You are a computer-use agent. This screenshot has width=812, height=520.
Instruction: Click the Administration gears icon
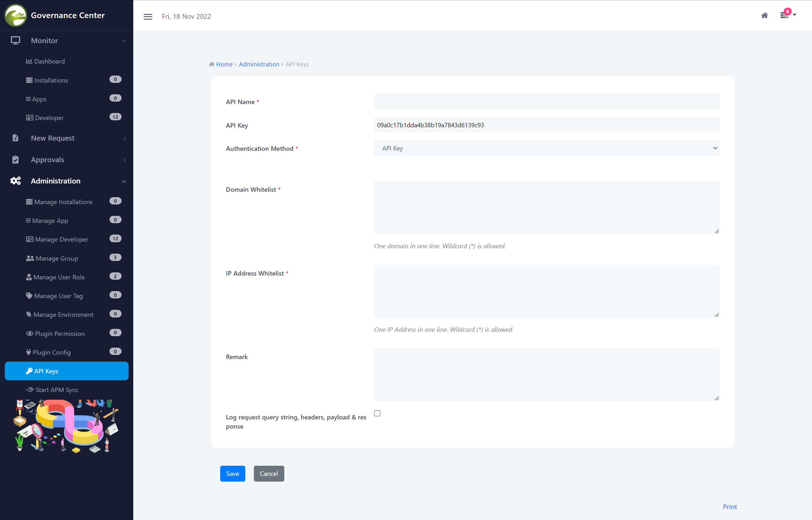16,181
